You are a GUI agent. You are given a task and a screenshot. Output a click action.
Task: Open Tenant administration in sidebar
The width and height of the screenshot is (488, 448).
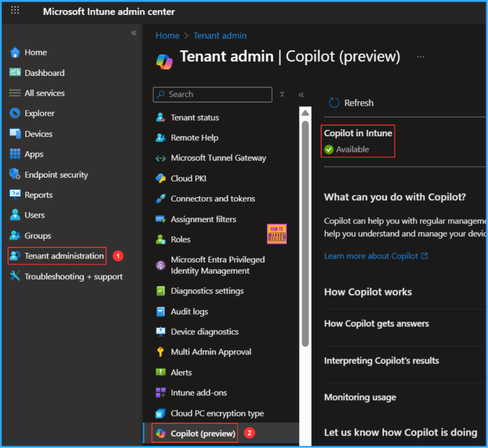tap(64, 256)
